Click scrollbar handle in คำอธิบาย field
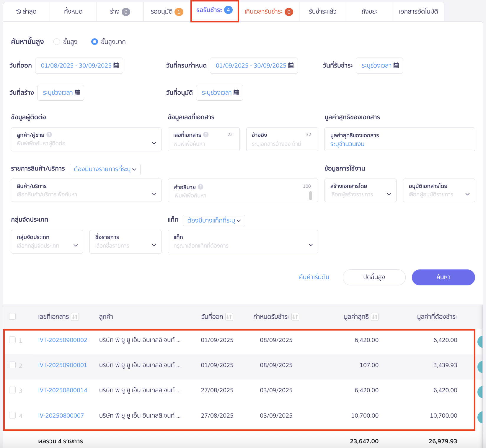This screenshot has width=486, height=448. 311,195
